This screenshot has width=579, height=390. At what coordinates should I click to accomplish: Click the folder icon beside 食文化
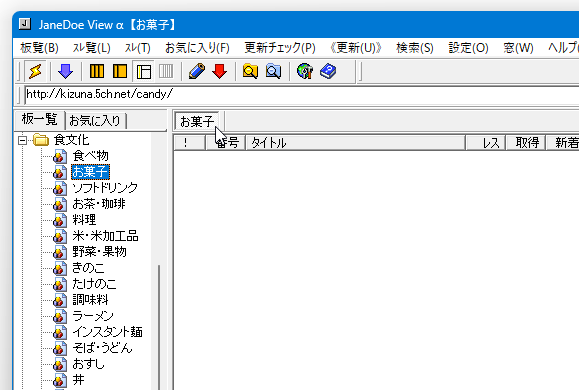tap(41, 140)
